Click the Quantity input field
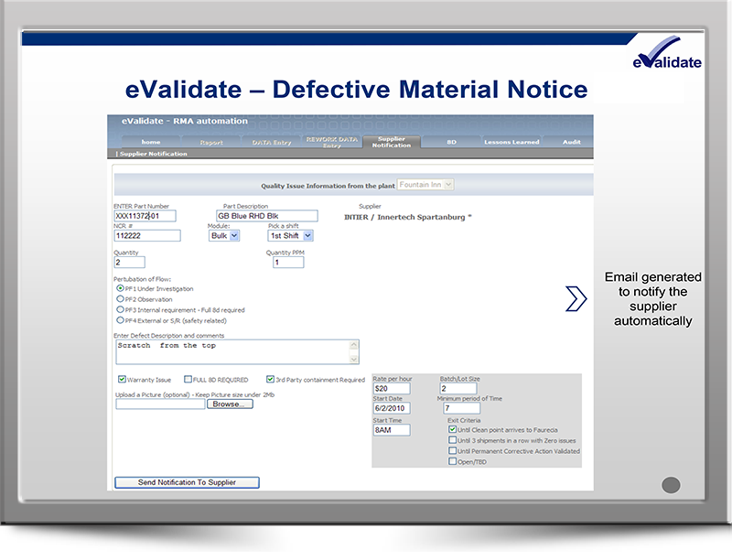The width and height of the screenshot is (732, 560). coord(129,263)
